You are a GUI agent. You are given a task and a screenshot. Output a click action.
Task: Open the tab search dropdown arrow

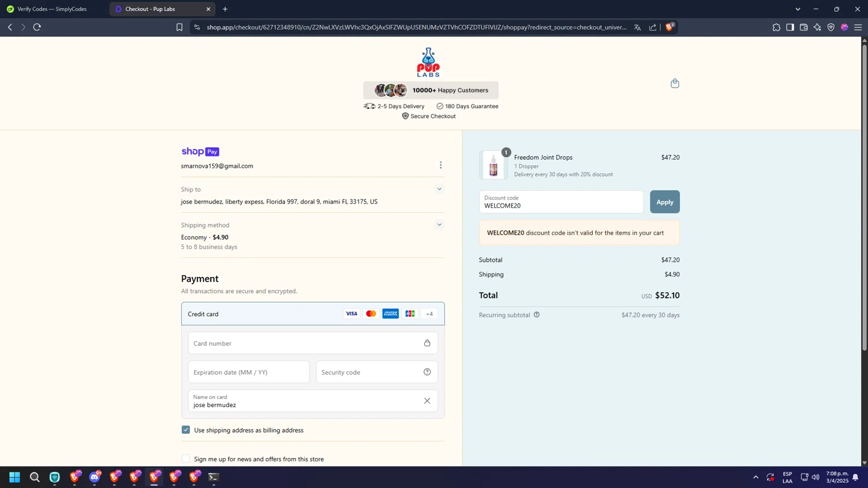(x=797, y=9)
